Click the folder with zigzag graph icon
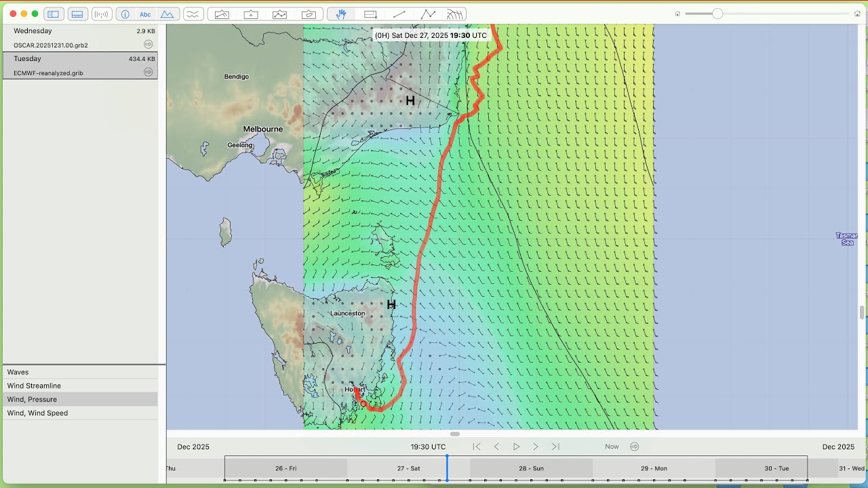The height and width of the screenshot is (488, 868). (279, 14)
